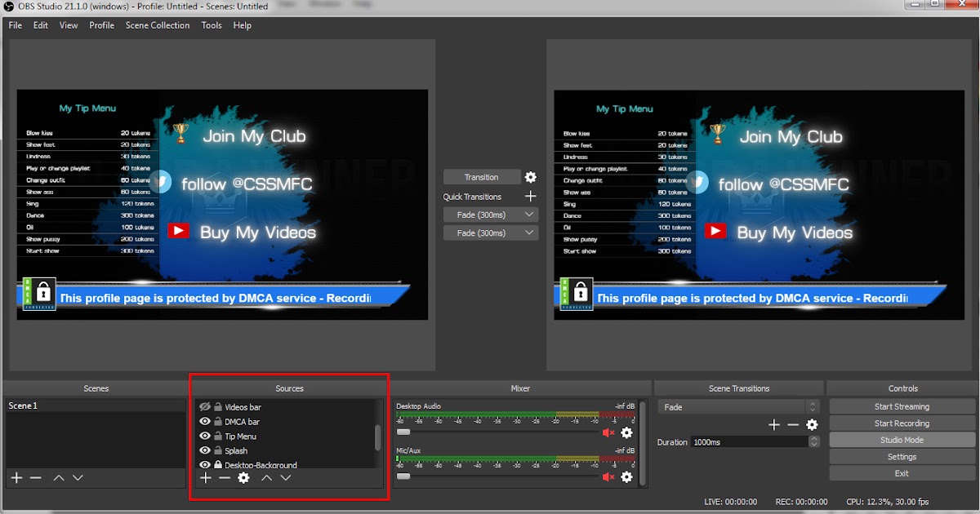Open Settings from Controls panel
Image resolution: width=980 pixels, height=514 pixels.
[902, 457]
